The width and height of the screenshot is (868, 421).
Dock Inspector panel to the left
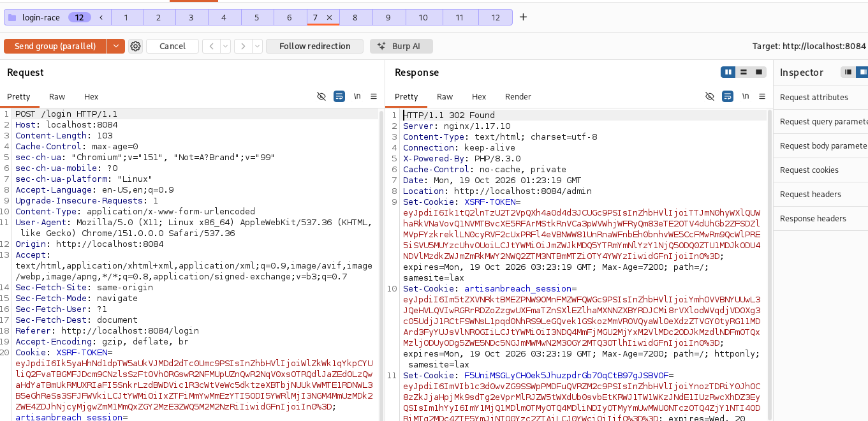[848, 72]
